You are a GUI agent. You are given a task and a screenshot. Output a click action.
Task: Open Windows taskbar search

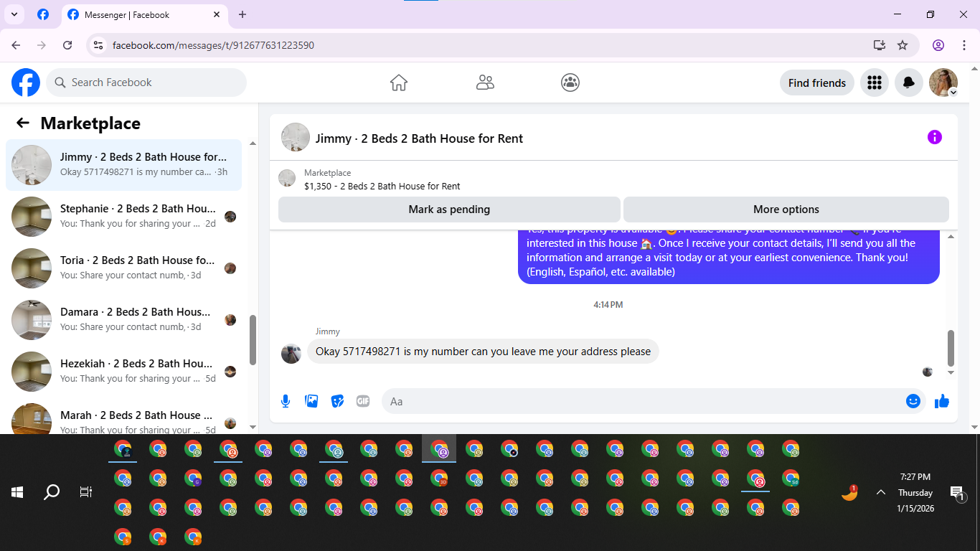52,492
